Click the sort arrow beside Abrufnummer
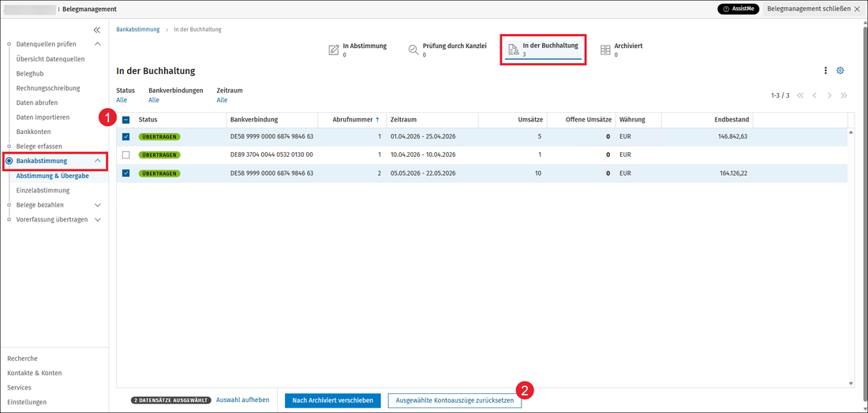The width and height of the screenshot is (868, 413). coord(377,120)
